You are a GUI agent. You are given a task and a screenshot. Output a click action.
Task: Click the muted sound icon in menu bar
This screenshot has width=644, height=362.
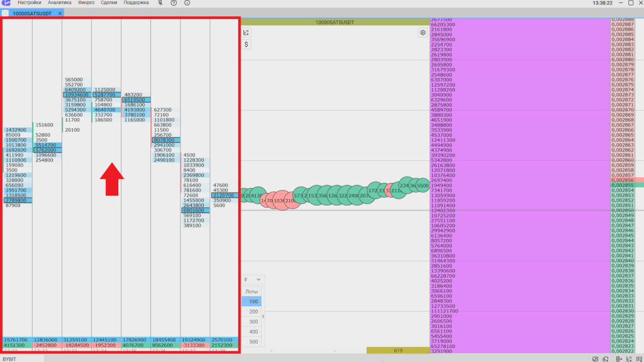[x=160, y=3]
